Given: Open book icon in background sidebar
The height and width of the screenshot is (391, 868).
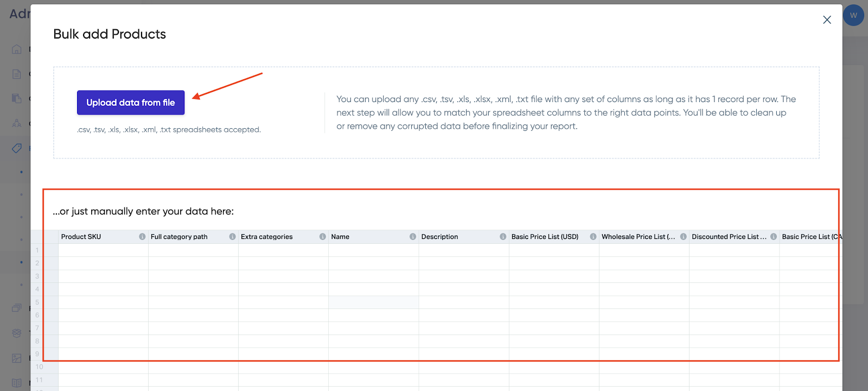Looking at the screenshot, I should 17,383.
